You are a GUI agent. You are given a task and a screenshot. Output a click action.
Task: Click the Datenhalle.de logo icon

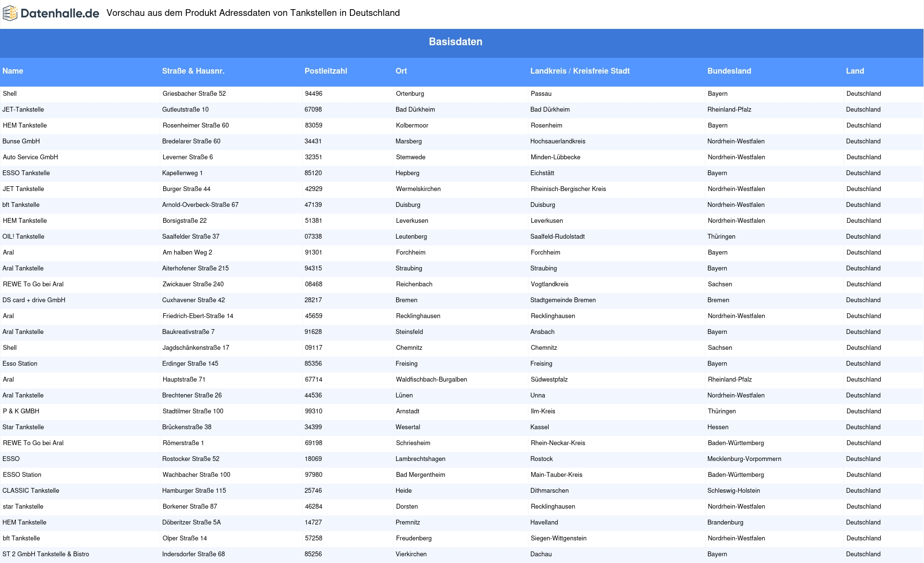pos(10,13)
